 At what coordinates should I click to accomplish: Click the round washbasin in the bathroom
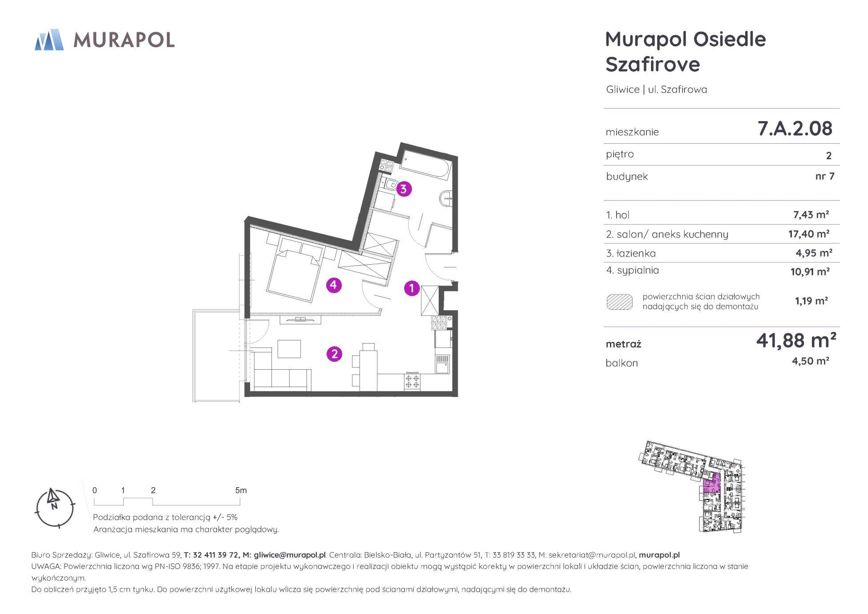[x=445, y=198]
